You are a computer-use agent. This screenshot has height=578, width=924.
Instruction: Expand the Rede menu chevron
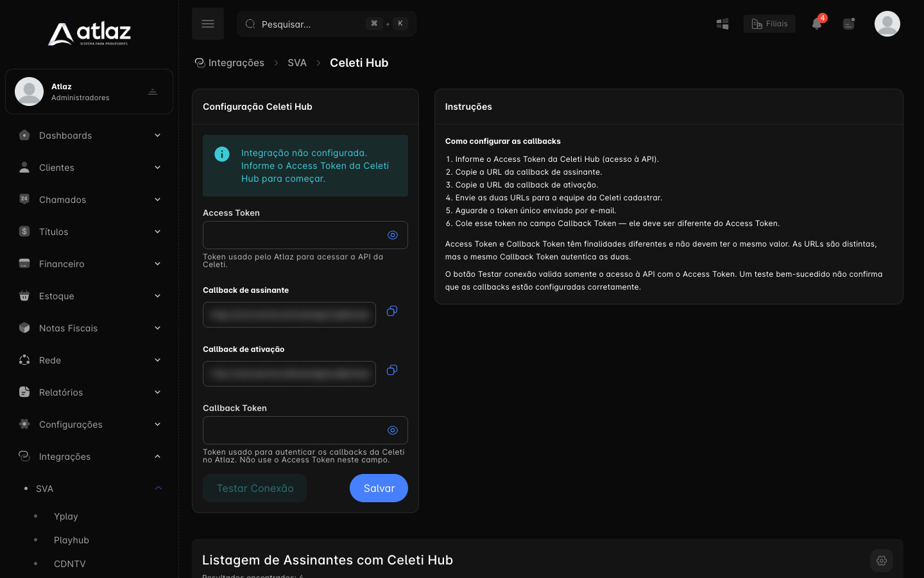(x=157, y=360)
